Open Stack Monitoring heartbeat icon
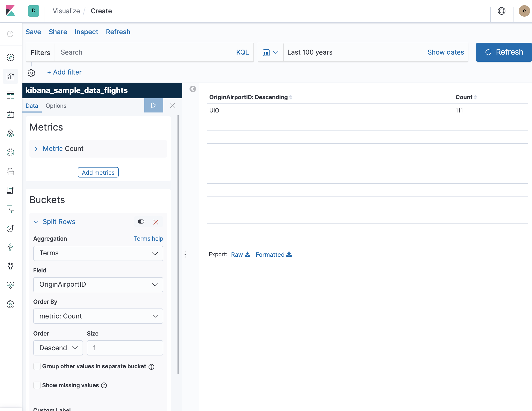The image size is (532, 411). tap(10, 285)
